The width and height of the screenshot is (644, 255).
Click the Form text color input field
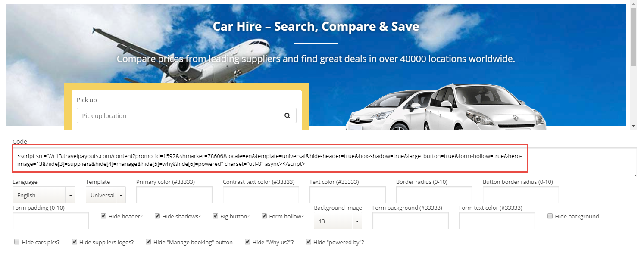[x=497, y=221]
